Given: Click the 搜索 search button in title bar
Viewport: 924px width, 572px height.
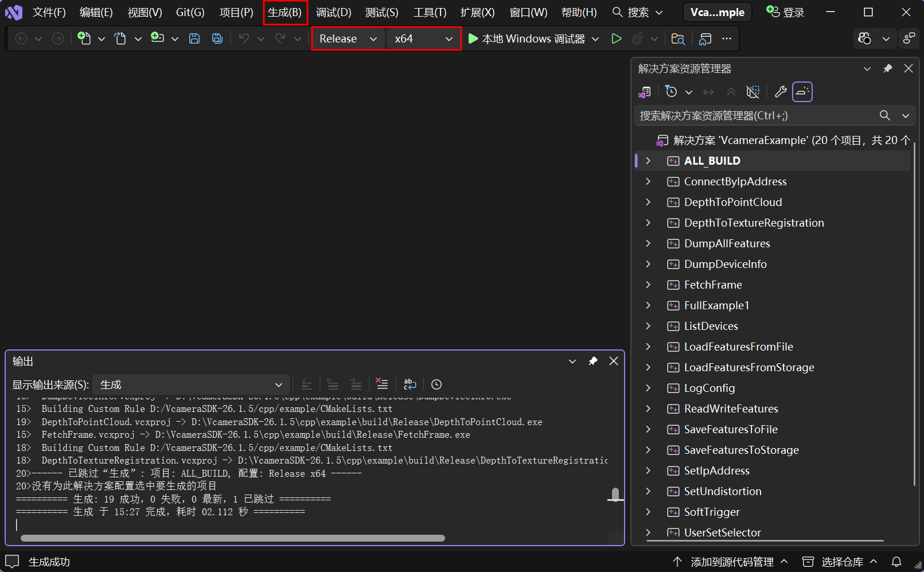Looking at the screenshot, I should [x=637, y=12].
